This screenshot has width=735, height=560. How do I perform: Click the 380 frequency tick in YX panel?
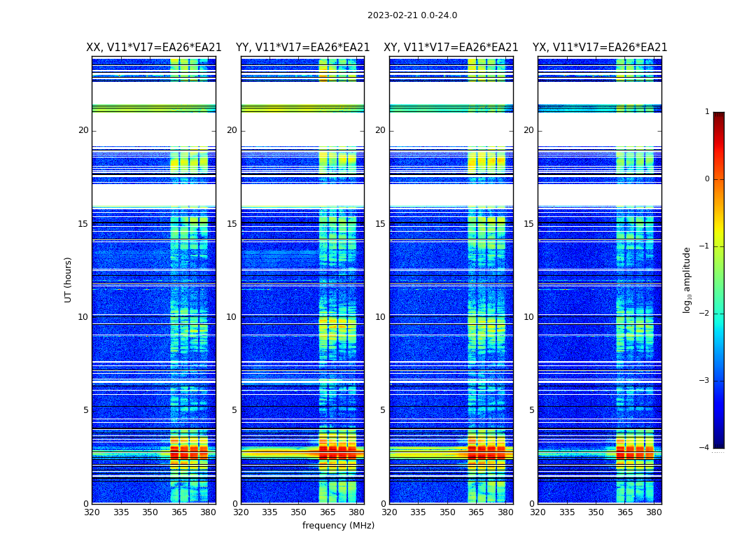click(x=654, y=512)
